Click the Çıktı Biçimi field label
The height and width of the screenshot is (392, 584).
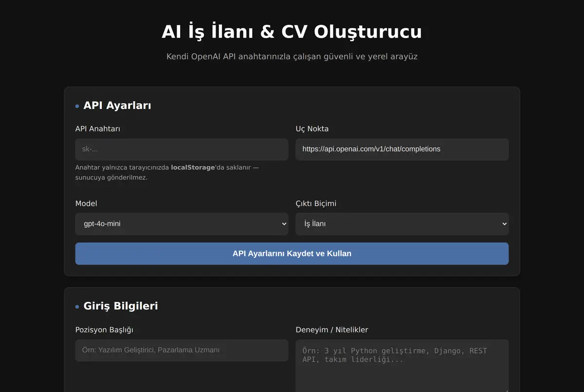[316, 203]
